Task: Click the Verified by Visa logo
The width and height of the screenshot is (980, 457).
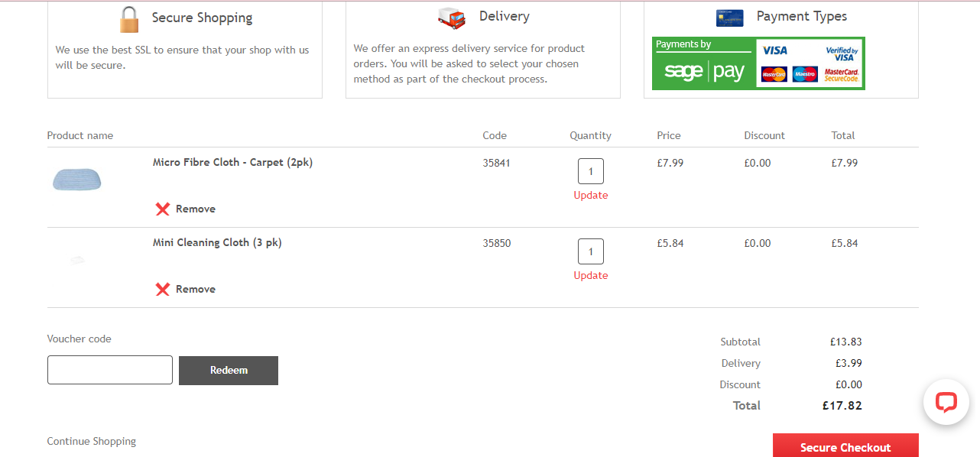Action: pos(841,53)
